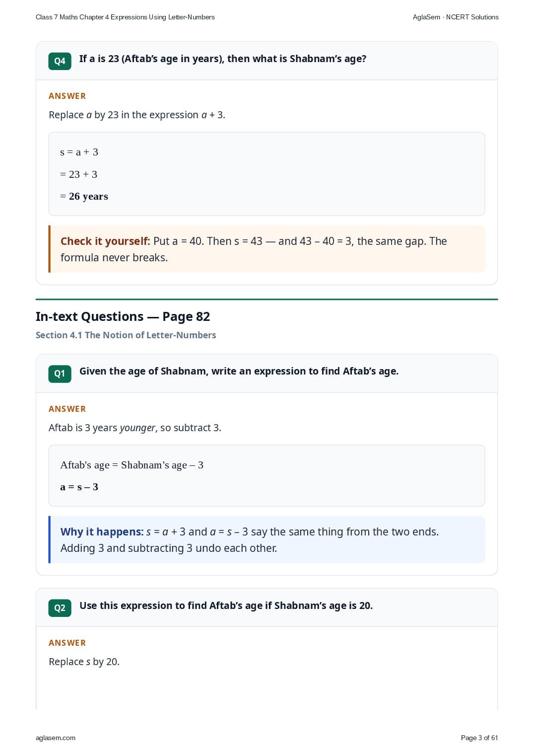534x756 pixels.
Task: Click the 'Aftab's age = Shabnam's age – 3' line
Action: click(132, 465)
